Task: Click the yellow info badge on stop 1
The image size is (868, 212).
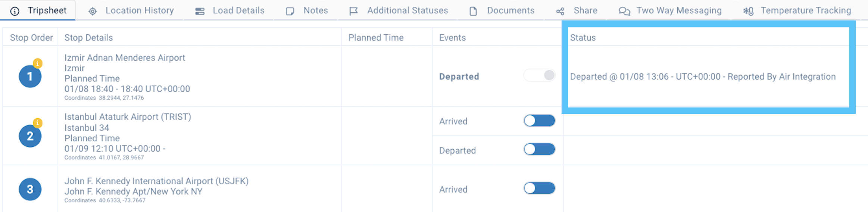Action: 37,63
